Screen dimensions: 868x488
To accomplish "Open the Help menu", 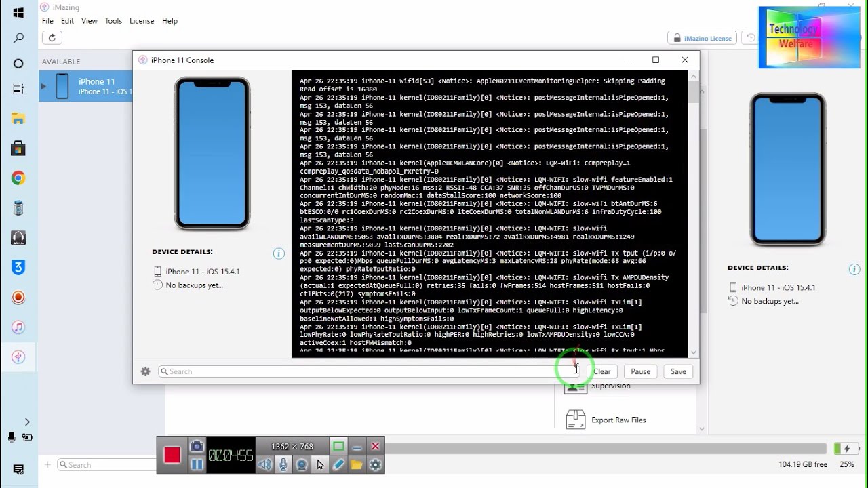I will coord(170,21).
